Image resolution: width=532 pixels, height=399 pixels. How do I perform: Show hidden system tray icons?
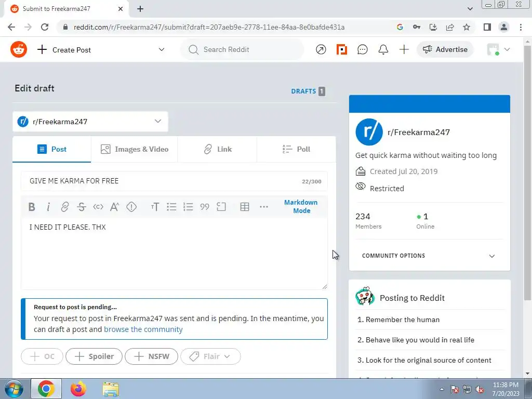coord(442,389)
